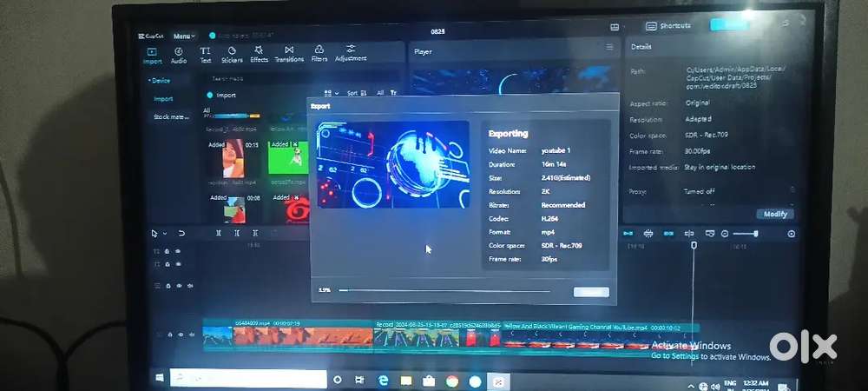Image resolution: width=868 pixels, height=391 pixels.
Task: Open the Shortcuts button
Action: pos(668,26)
